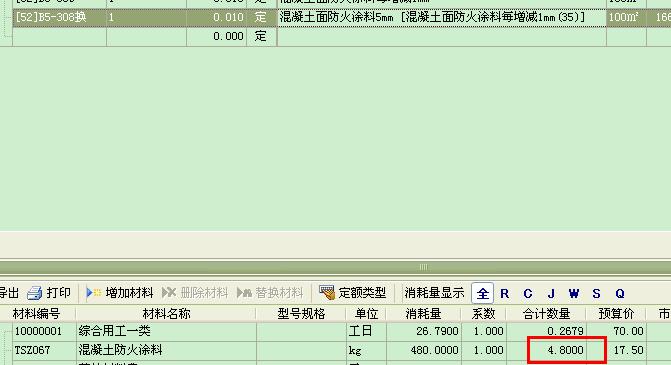This screenshot has width=671, height=365.
Task: Click 增加材料 to add material
Action: (x=120, y=293)
